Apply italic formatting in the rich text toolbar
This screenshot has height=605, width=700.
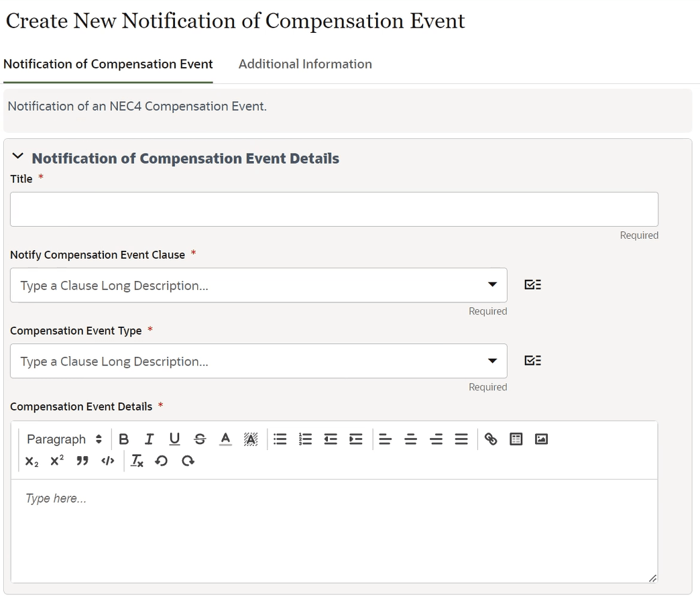[149, 439]
